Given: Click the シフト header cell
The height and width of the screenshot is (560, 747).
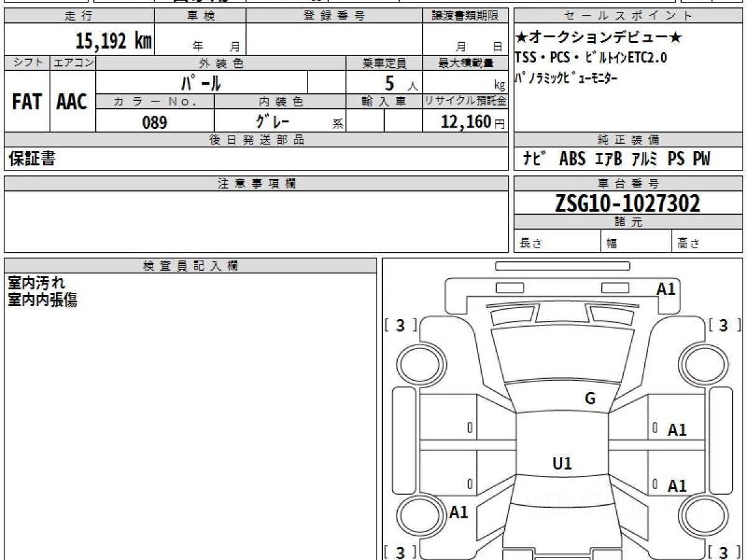Looking at the screenshot, I should click(27, 63).
